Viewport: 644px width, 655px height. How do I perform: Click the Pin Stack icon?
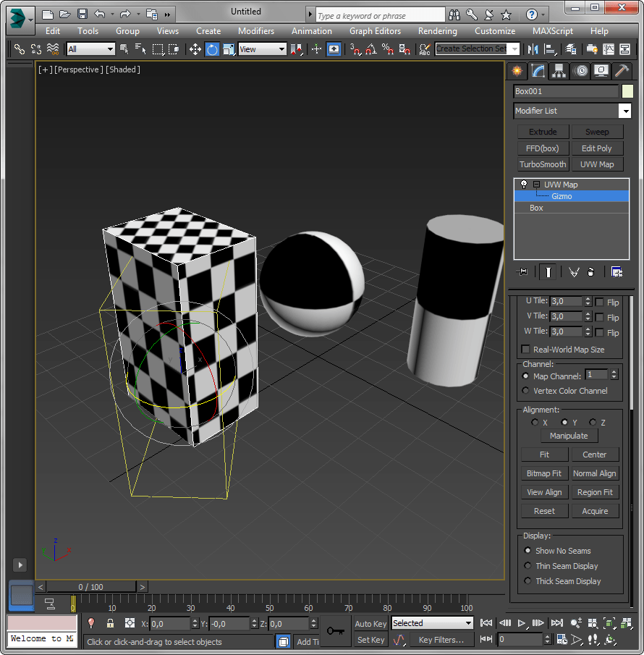click(522, 271)
